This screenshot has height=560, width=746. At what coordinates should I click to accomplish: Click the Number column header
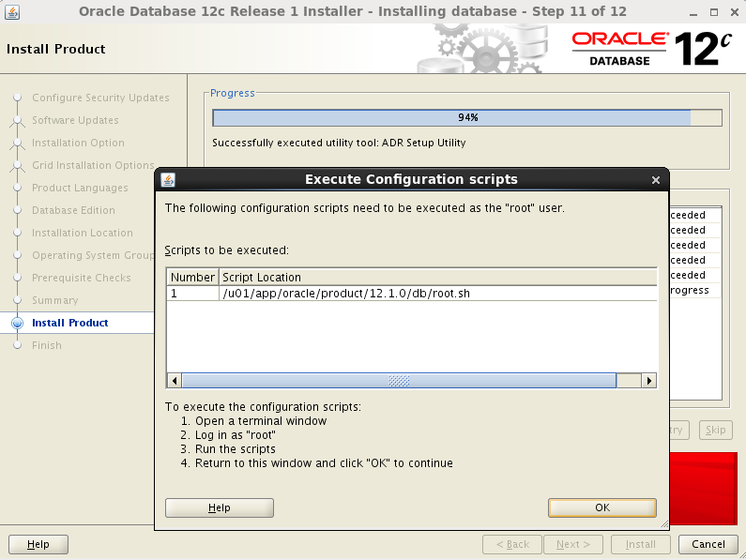point(192,278)
